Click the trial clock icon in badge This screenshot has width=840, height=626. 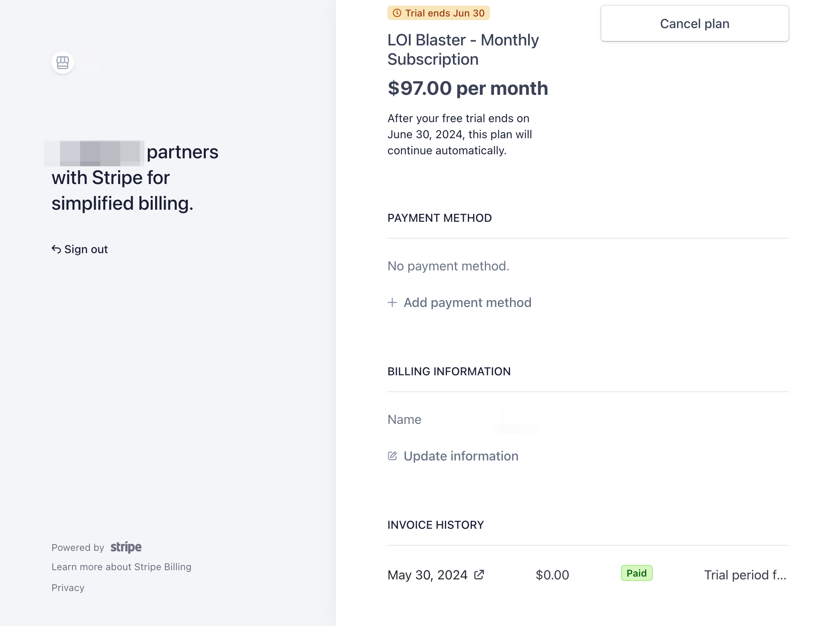[397, 13]
